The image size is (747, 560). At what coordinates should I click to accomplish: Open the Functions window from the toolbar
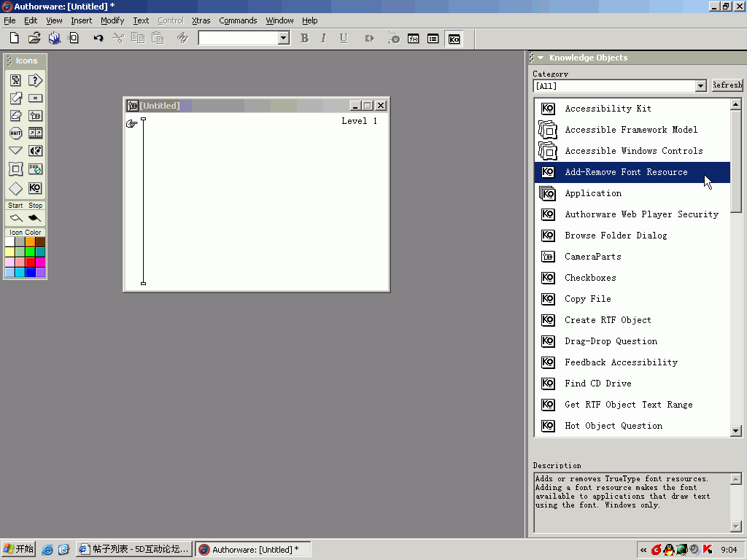point(414,39)
